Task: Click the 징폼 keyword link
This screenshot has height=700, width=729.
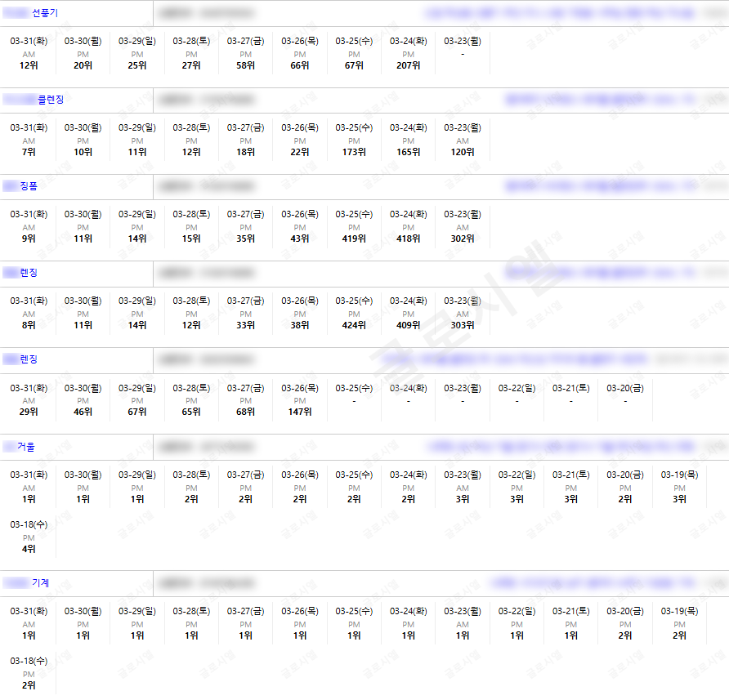Action: pos(29,186)
